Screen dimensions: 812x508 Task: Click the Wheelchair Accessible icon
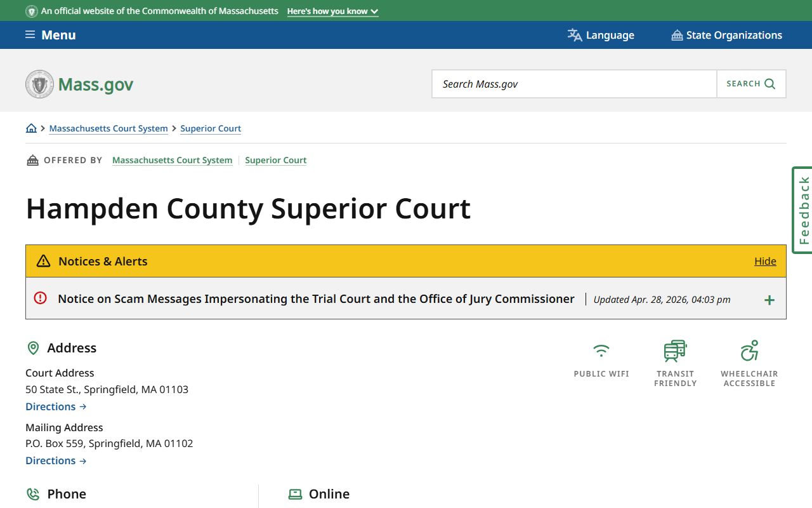pyautogui.click(x=749, y=351)
